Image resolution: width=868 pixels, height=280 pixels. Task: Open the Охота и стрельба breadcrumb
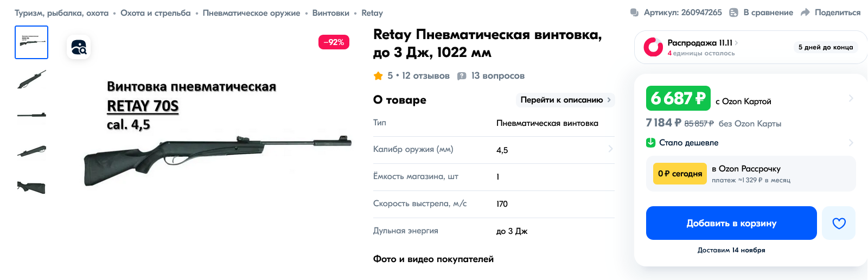click(155, 13)
